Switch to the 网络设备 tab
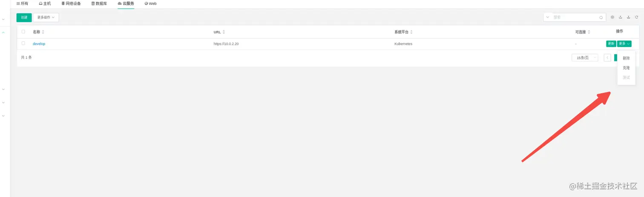 point(71,3)
